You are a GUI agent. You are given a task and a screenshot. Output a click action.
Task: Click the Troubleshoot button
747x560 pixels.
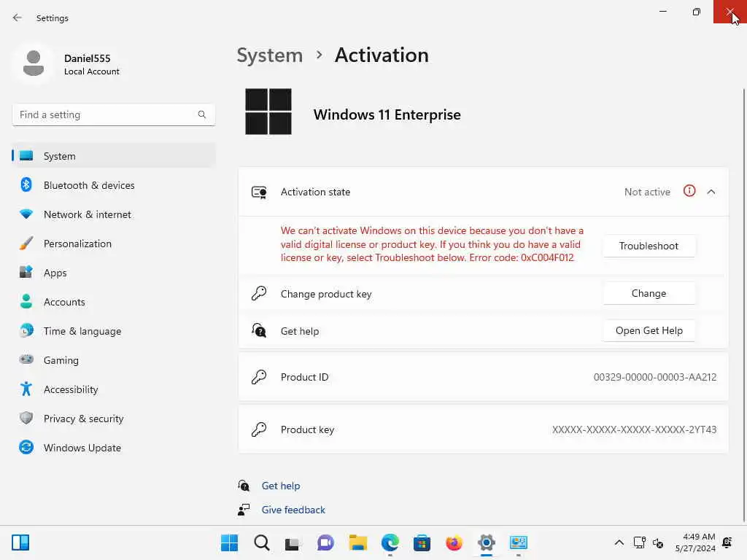pos(649,246)
